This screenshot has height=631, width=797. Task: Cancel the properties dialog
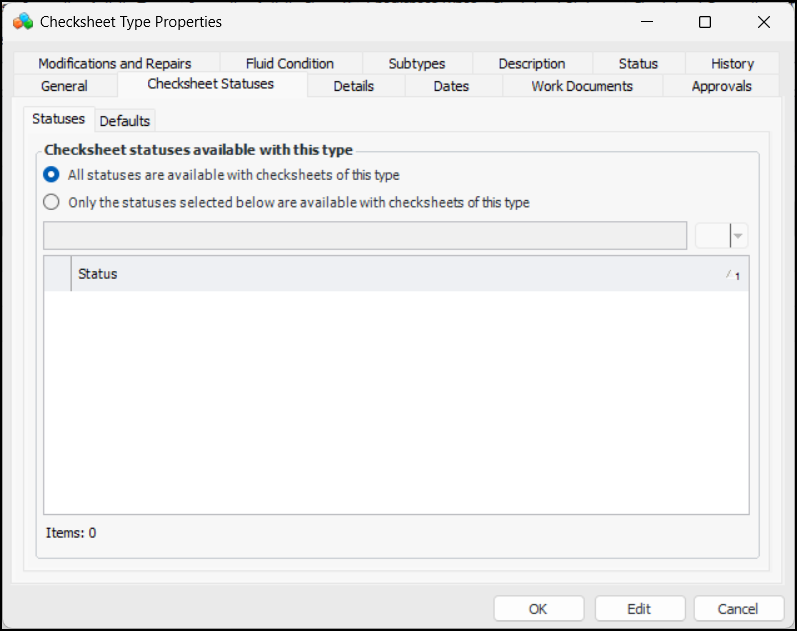tap(738, 609)
